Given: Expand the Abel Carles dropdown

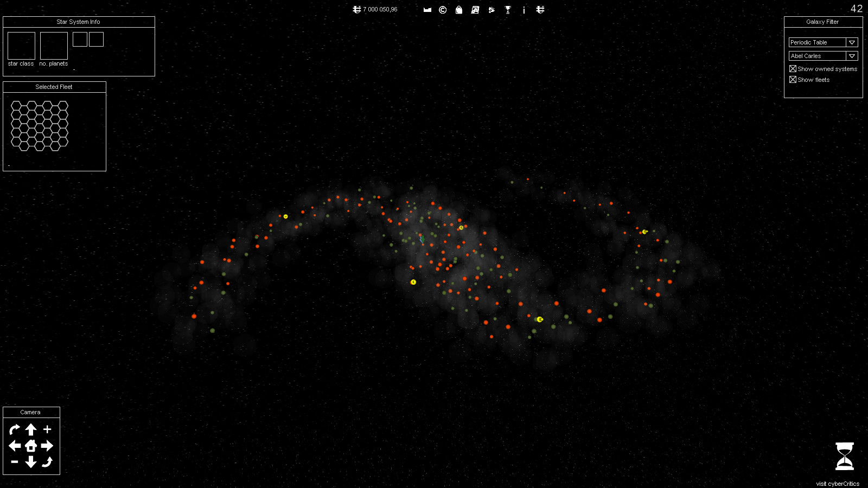Looking at the screenshot, I should tap(852, 55).
